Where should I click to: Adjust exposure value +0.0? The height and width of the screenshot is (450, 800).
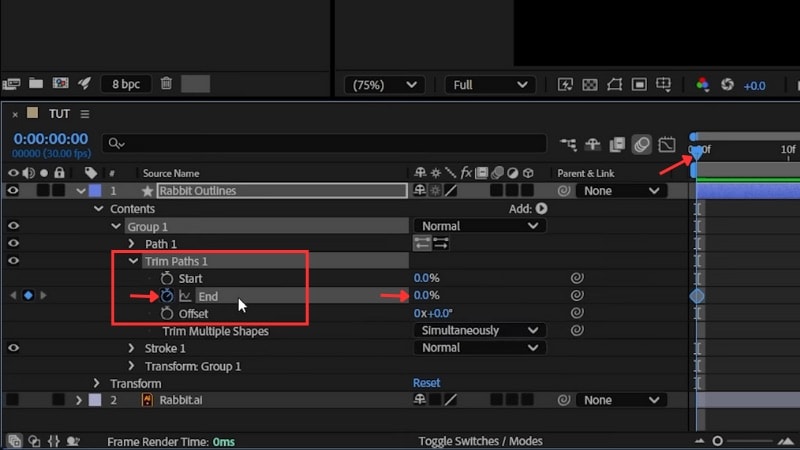click(x=754, y=86)
